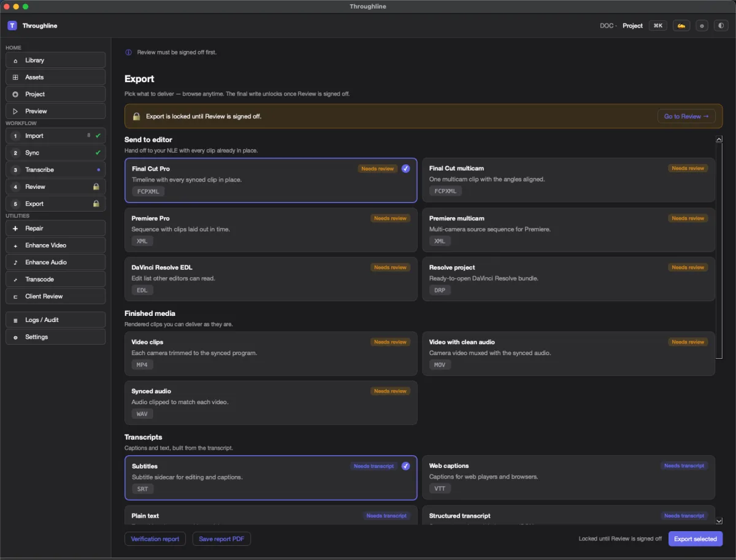This screenshot has width=736, height=560.
Task: Select the DaVinci Resolve EDL card
Action: click(x=271, y=279)
